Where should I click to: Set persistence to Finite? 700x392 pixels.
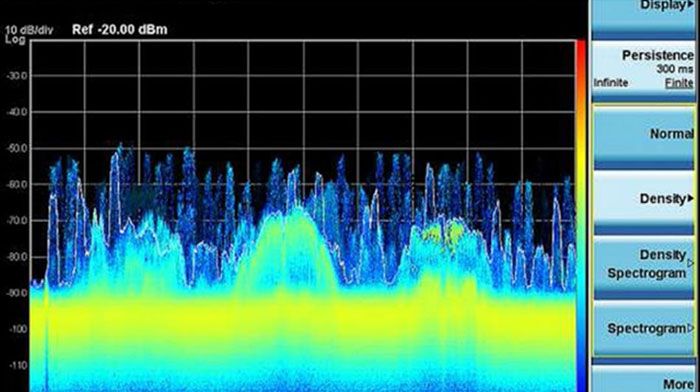(679, 83)
